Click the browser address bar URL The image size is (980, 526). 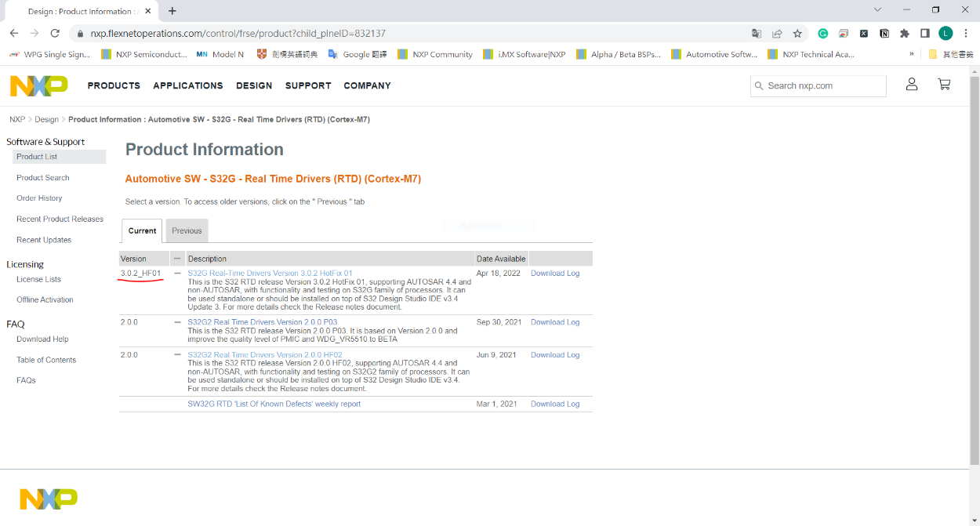238,33
